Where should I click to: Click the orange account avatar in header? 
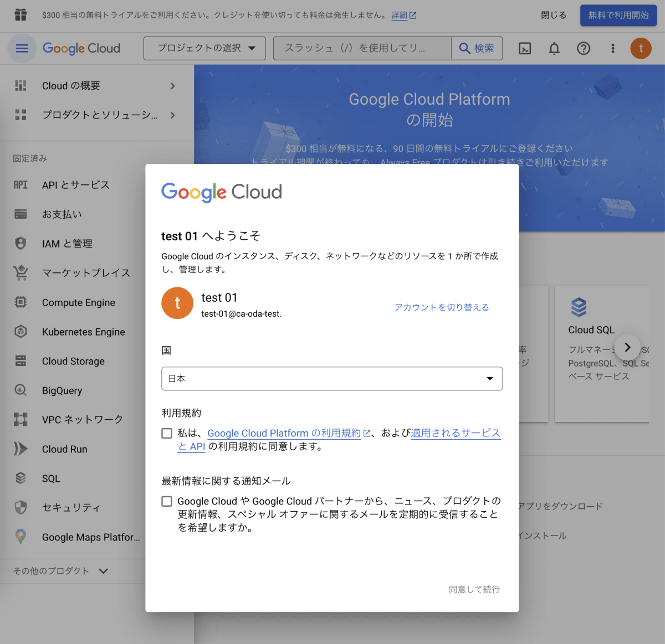pyautogui.click(x=641, y=48)
